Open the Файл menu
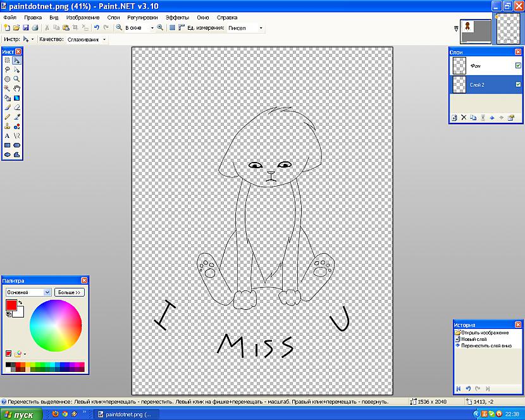Screen dimensions: 525x420 pyautogui.click(x=9, y=18)
